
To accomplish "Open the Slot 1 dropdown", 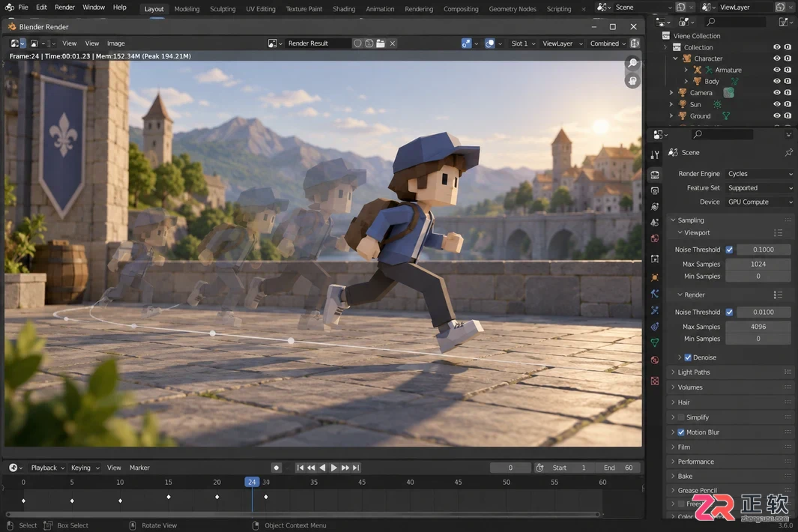I will [x=523, y=43].
